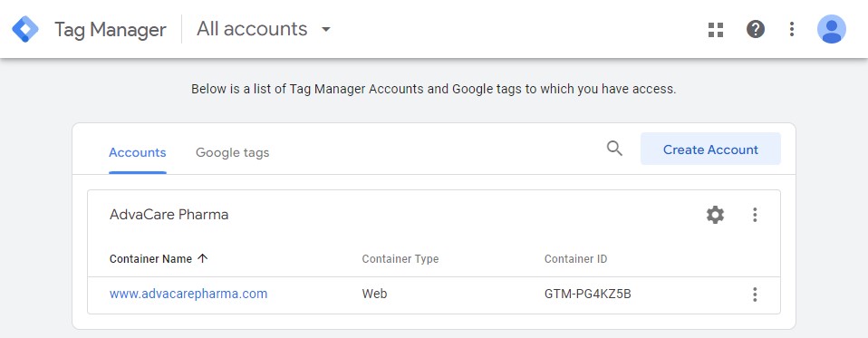Screen dimensions: 868x338
Task: Click the GTM-PG4KZ5B container ID
Action: (588, 294)
